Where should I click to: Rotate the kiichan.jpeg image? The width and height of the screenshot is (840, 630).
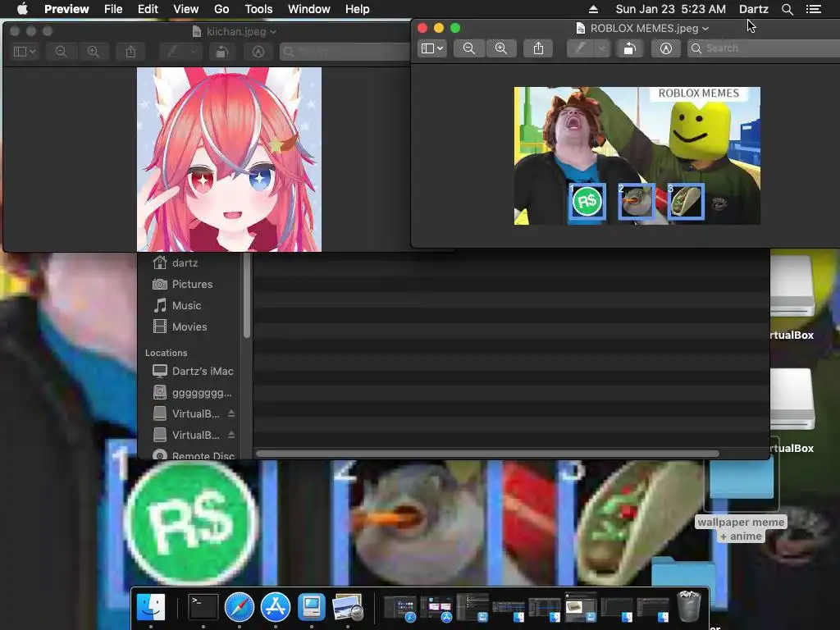pyautogui.click(x=221, y=52)
